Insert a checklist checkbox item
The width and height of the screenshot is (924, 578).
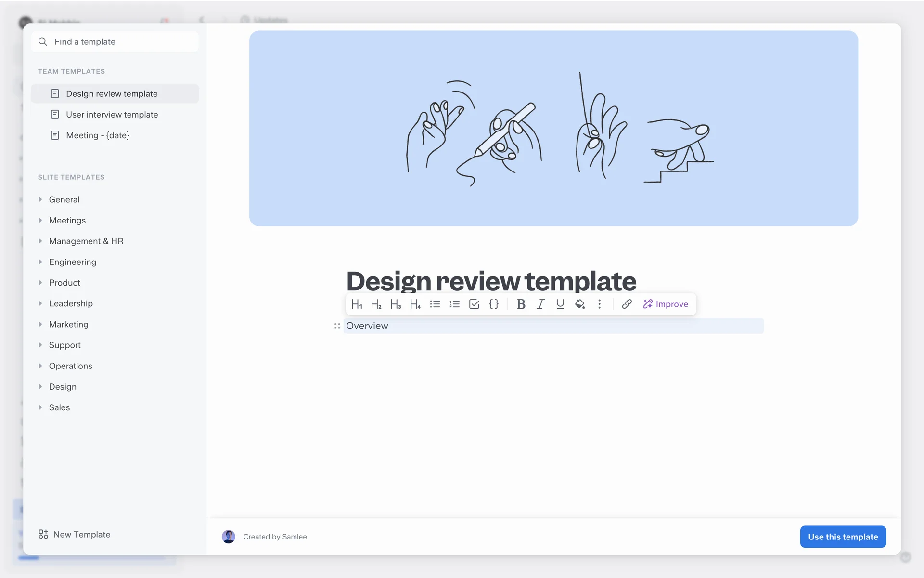click(x=474, y=304)
